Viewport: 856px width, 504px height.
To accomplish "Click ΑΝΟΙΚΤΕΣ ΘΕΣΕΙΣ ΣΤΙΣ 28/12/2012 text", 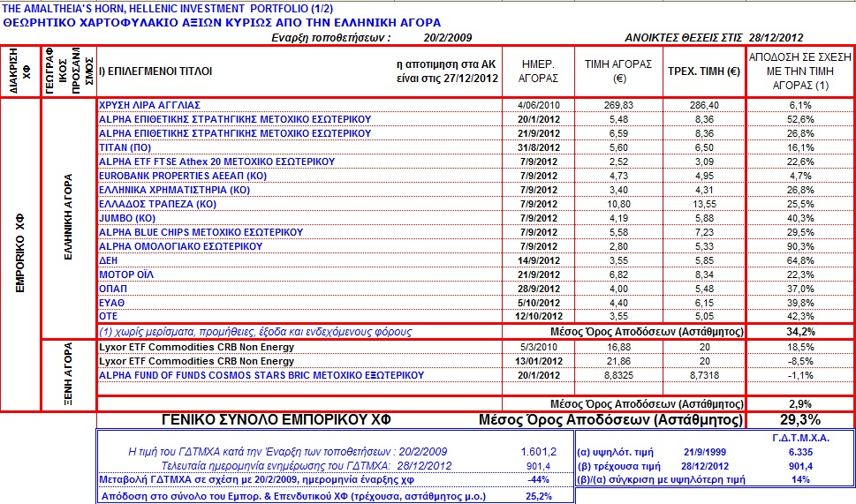I will click(x=714, y=38).
